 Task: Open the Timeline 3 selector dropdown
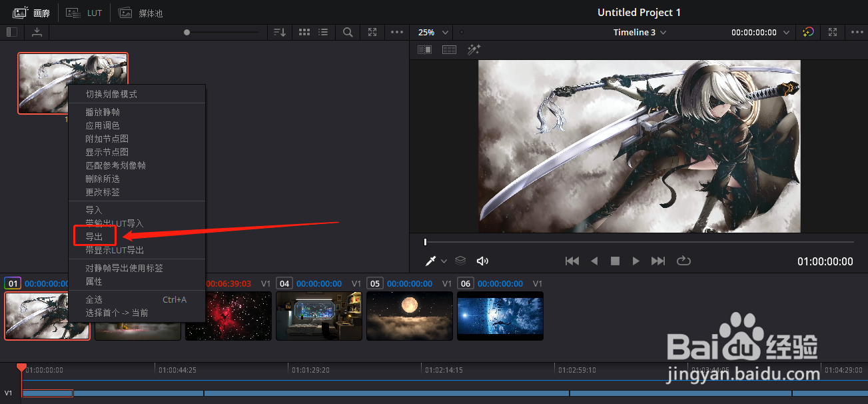[640, 32]
